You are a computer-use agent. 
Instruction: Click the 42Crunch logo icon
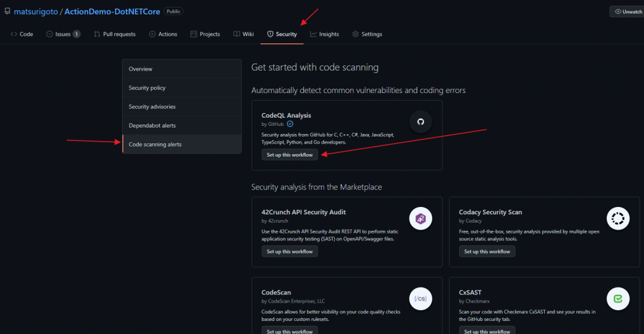pyautogui.click(x=421, y=218)
